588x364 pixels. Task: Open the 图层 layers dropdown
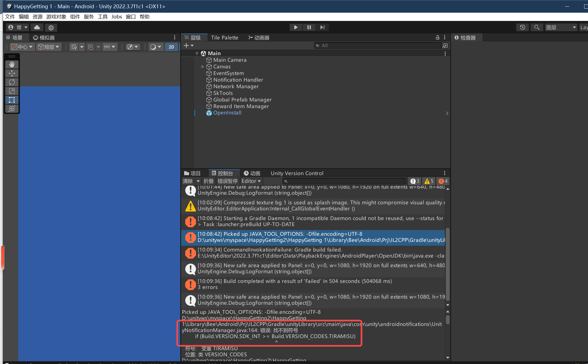(x=561, y=27)
